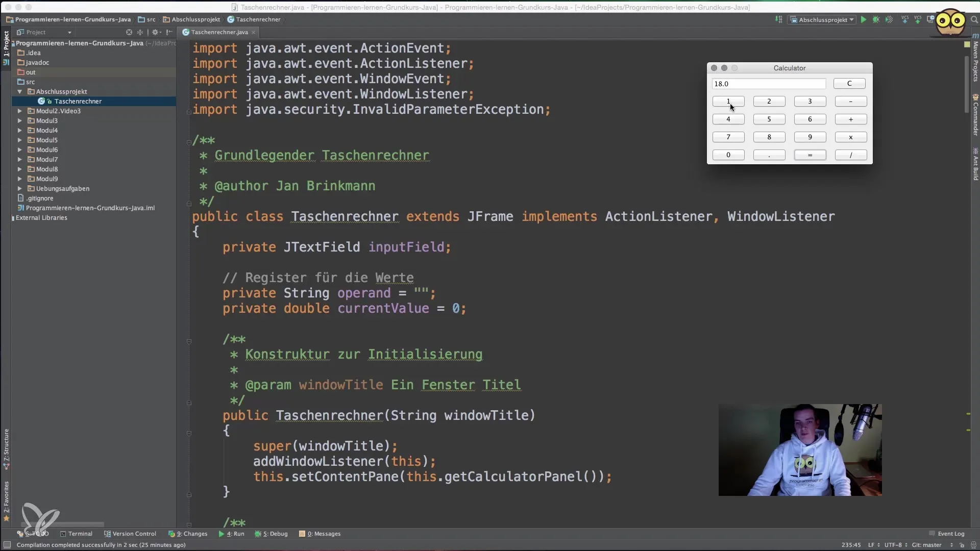Open Project view mode dropdown
The width and height of the screenshot is (980, 551).
pos(69,32)
